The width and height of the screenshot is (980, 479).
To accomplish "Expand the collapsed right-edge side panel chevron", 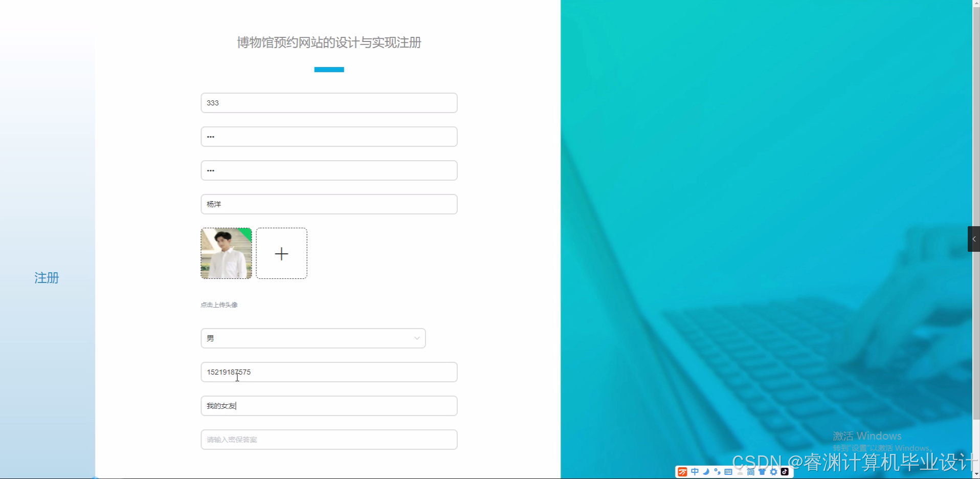I will (975, 238).
